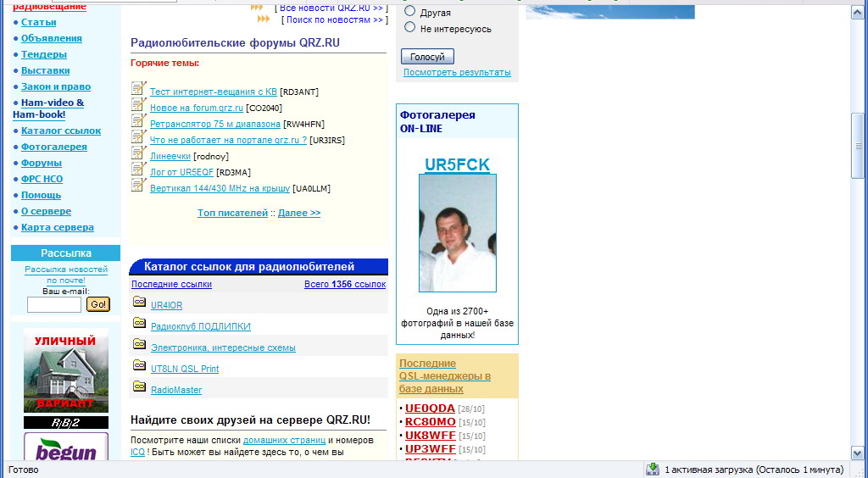Open the UK8WFF callsign link
This screenshot has width=868, height=478.
[x=430, y=436]
